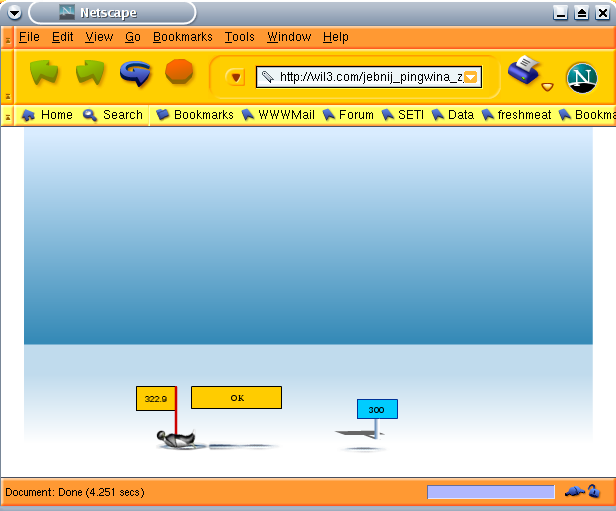Expand the Print options arrow
Screen dimensions: 616x511
click(547, 86)
